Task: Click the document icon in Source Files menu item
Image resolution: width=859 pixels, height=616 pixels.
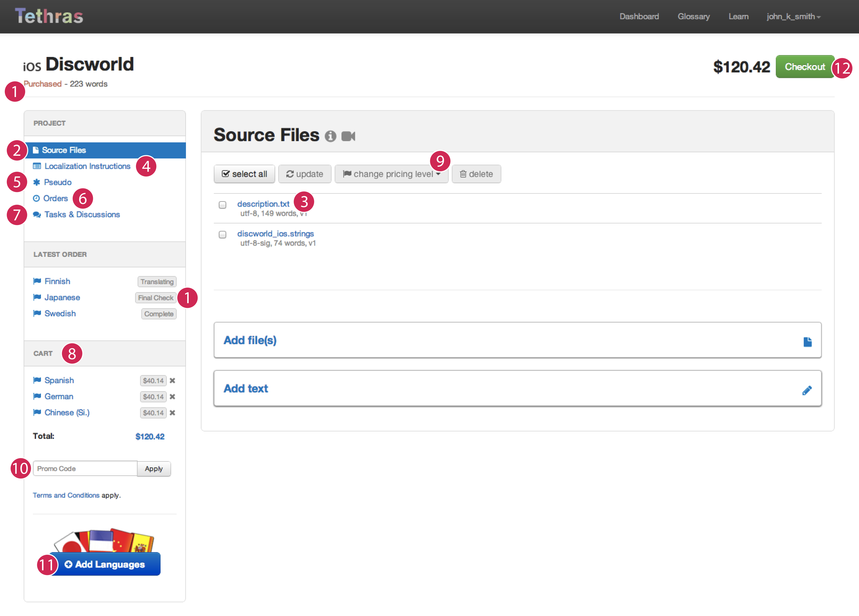Action: pos(36,150)
